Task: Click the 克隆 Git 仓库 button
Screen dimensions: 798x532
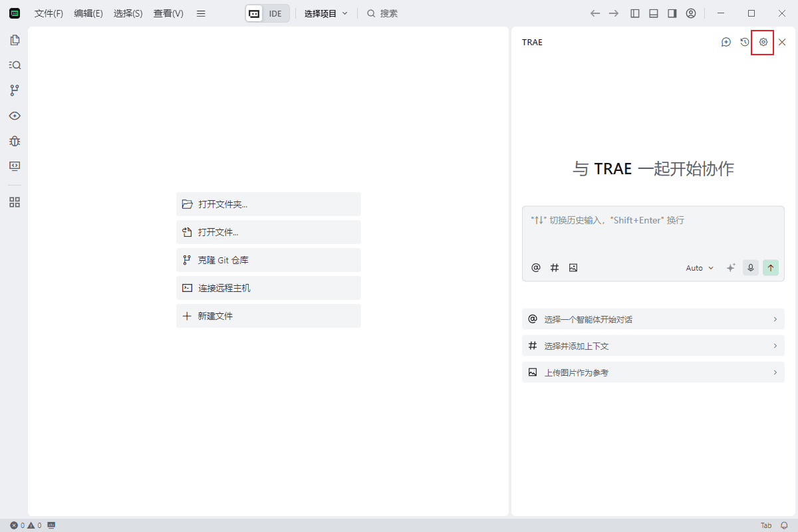Action: pos(268,260)
